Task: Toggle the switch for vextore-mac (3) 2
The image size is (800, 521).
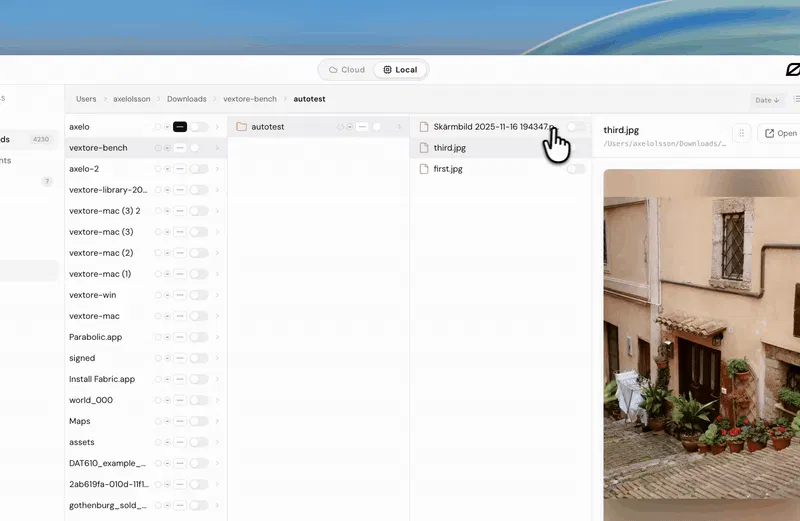Action: coord(199,211)
